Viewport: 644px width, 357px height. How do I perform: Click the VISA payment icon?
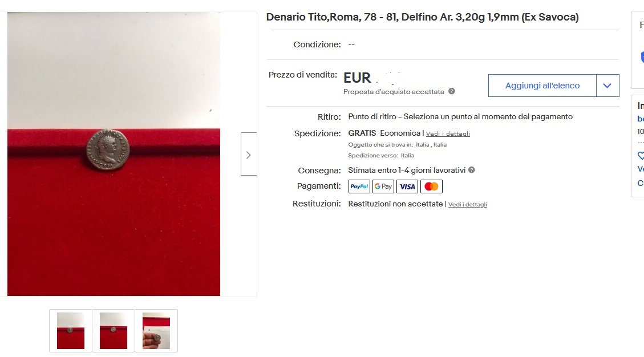coord(407,186)
